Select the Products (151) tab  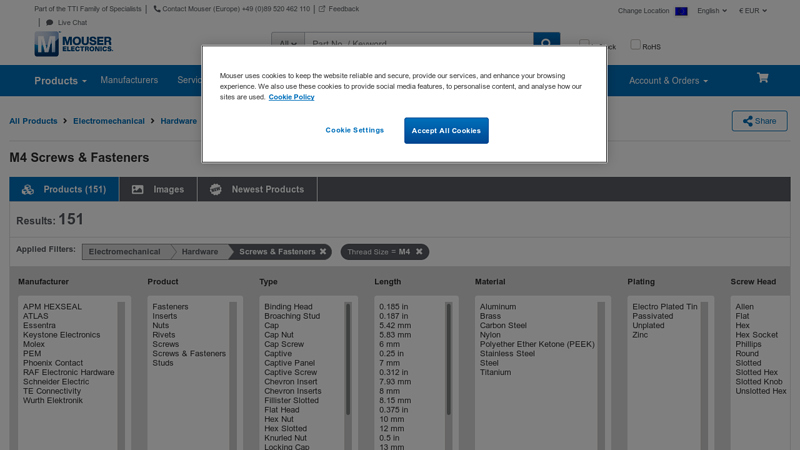coord(64,189)
